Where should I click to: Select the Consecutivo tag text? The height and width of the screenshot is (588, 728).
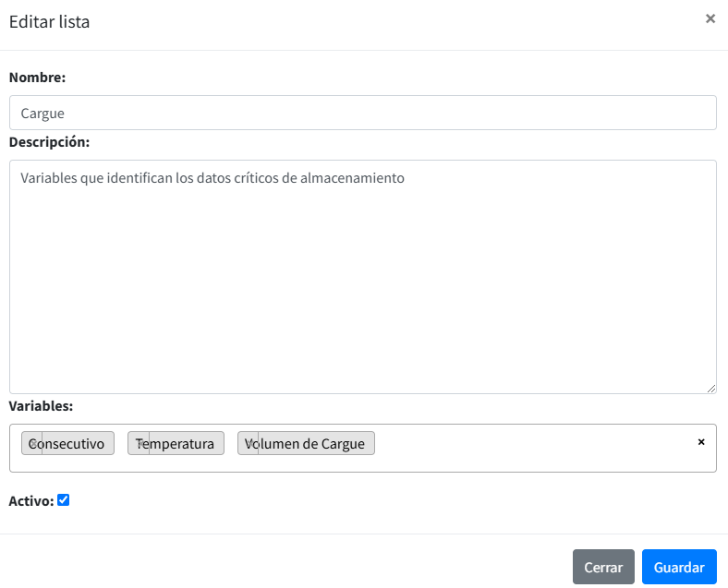pos(76,444)
